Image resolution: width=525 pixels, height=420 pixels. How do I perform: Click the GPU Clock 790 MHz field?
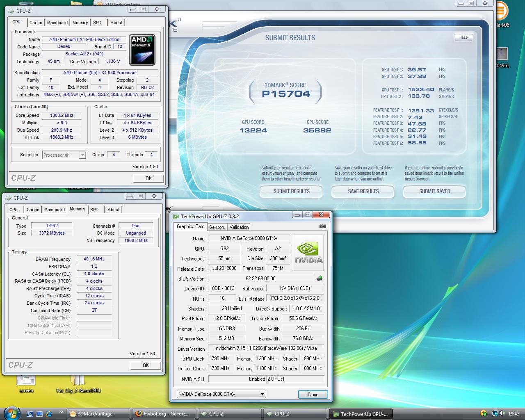tap(221, 358)
